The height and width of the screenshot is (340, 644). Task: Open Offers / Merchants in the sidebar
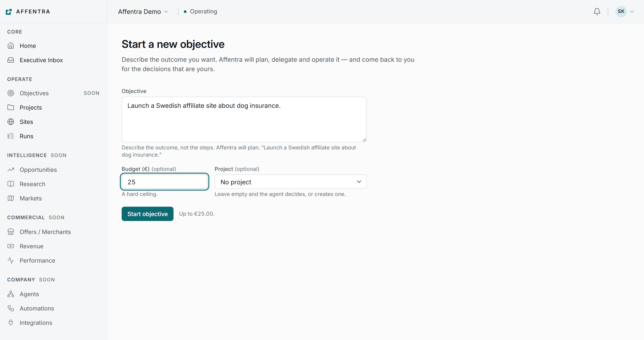[53, 232]
